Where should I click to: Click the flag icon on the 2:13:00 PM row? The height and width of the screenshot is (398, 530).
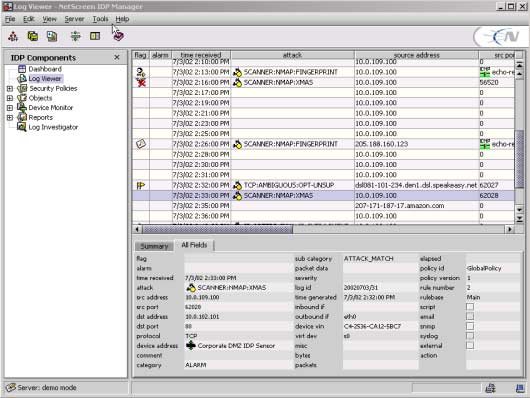(x=141, y=72)
